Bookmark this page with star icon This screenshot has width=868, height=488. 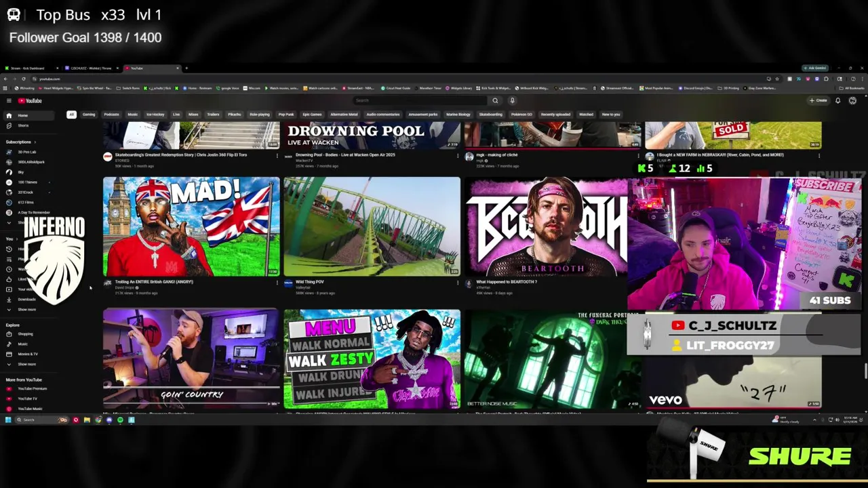coord(777,79)
